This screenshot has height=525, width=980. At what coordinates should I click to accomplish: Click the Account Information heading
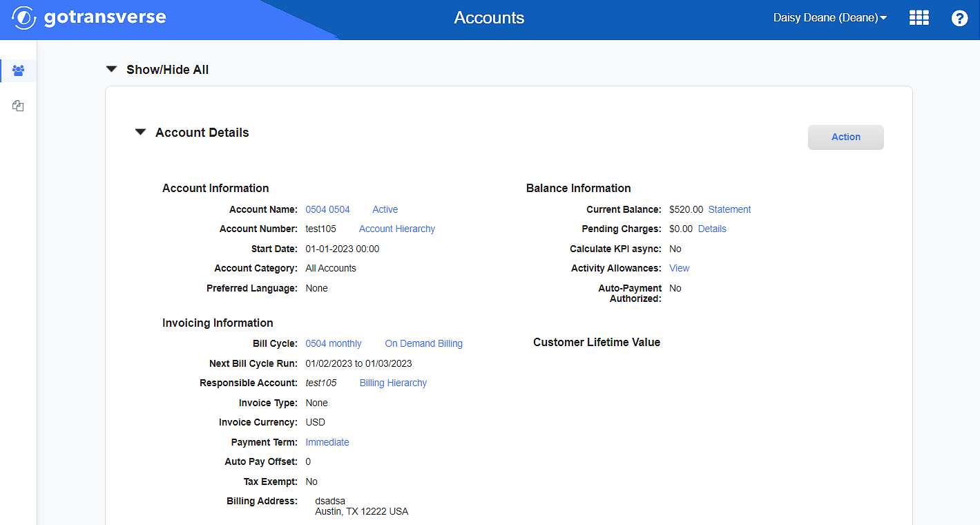pyautogui.click(x=215, y=188)
